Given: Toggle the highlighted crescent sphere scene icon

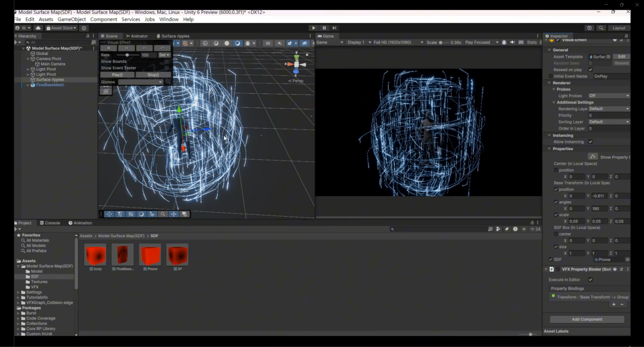Looking at the screenshot, I should (237, 43).
